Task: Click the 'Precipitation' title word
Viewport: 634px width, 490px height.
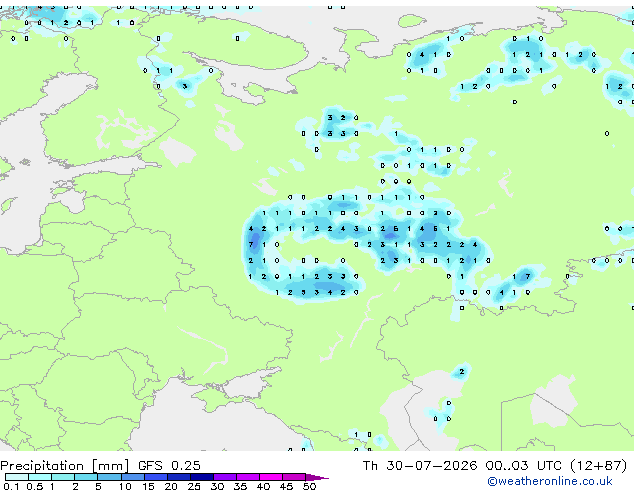Action: 42,466
